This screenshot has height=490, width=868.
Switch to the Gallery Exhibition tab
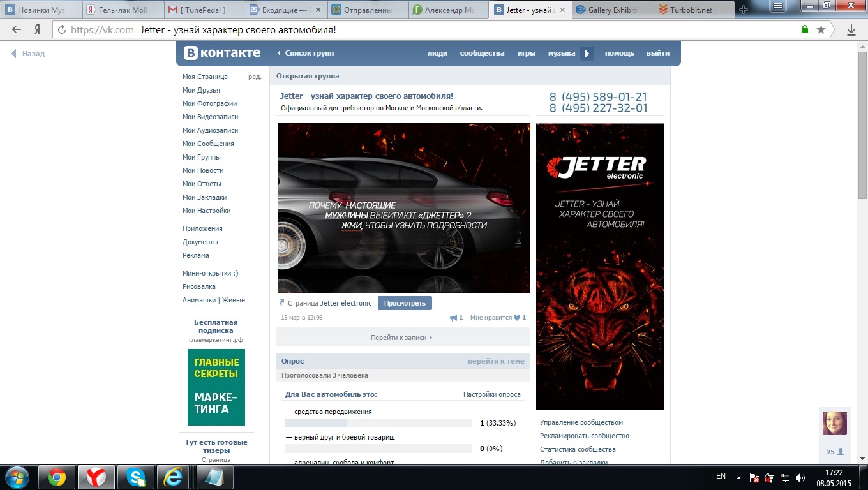click(x=613, y=10)
